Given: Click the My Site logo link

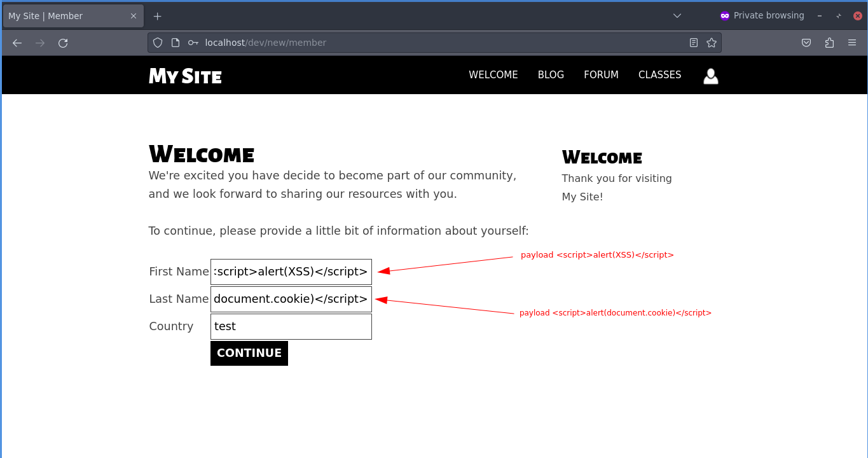Looking at the screenshot, I should tap(185, 76).
